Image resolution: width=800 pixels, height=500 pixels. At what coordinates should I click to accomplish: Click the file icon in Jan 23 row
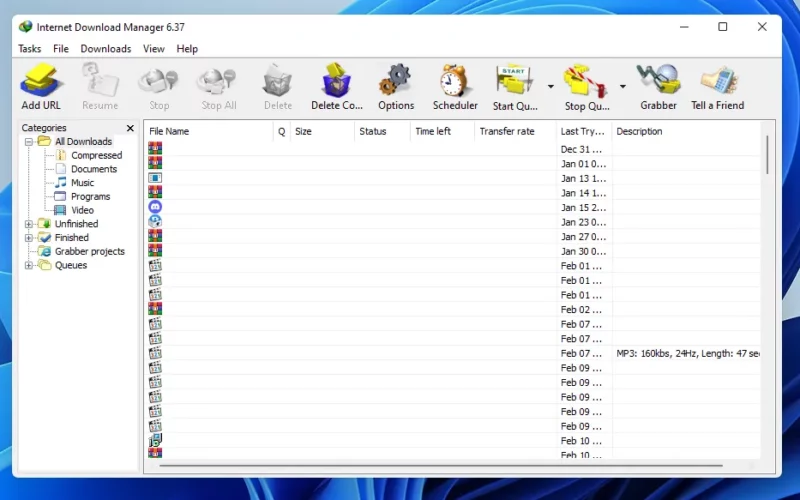coord(155,221)
